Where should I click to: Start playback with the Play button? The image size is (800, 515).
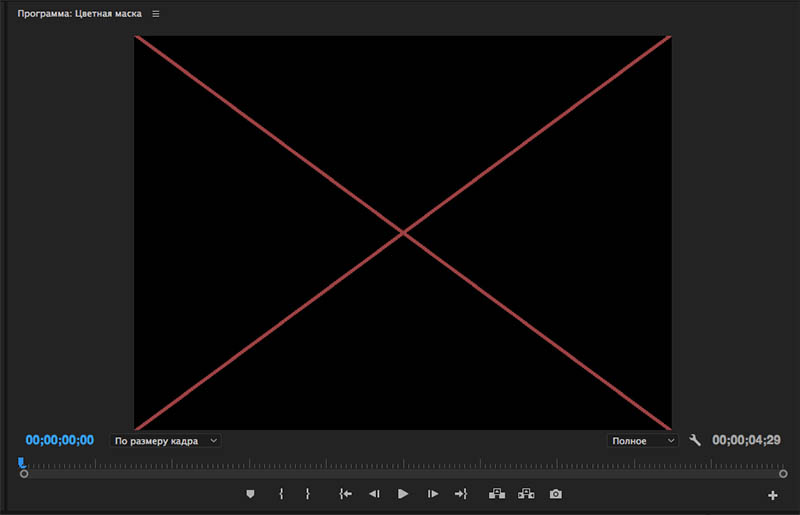[403, 494]
